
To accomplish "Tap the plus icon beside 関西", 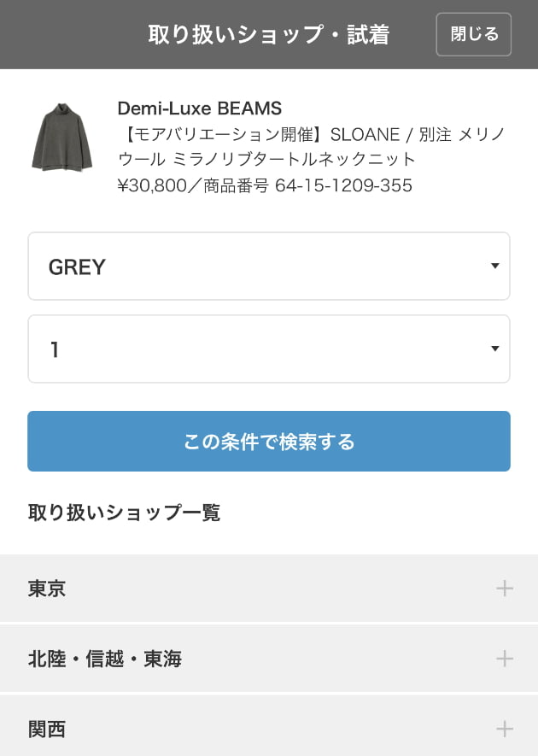I will coord(504,729).
